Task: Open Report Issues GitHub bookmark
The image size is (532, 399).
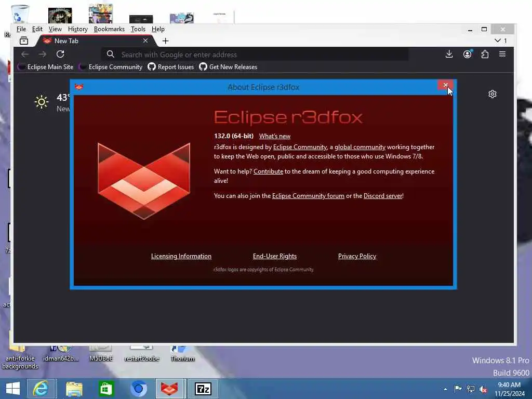Action: (171, 67)
